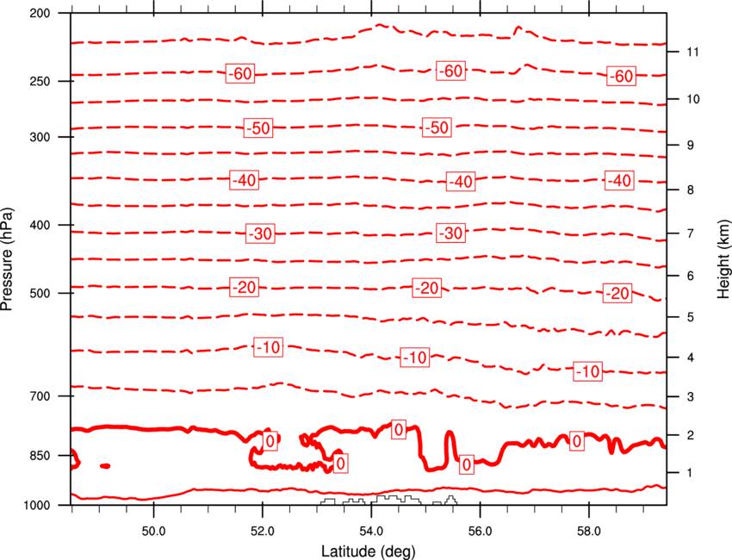
Task: Select the 300 pressure tick label
Action: click(40, 137)
